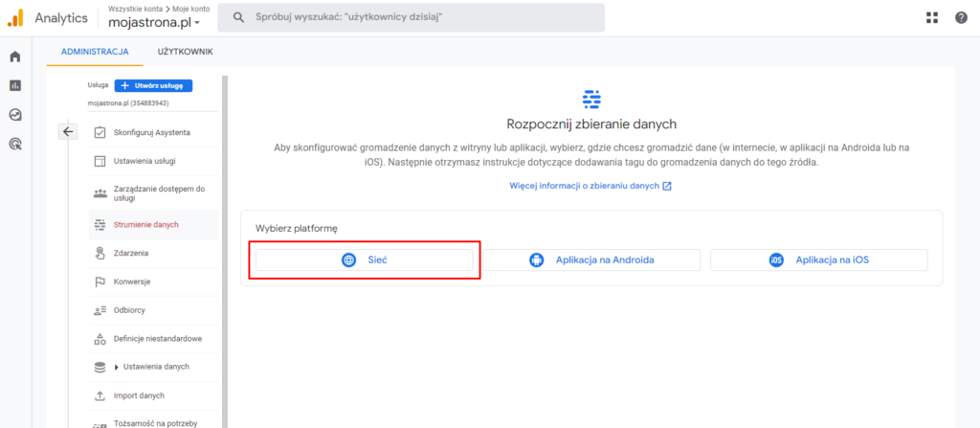
Task: Choose Aplikacja na Androida platform
Action: tap(591, 260)
